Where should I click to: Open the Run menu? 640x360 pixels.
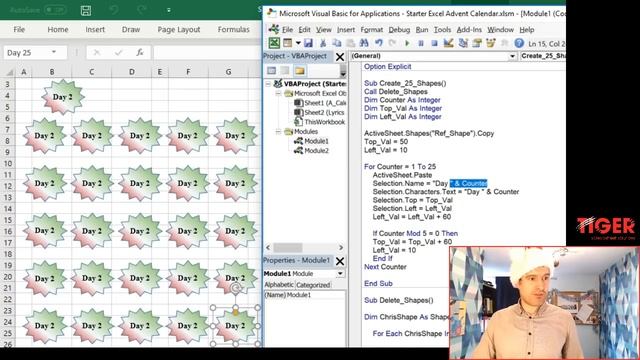(422, 29)
